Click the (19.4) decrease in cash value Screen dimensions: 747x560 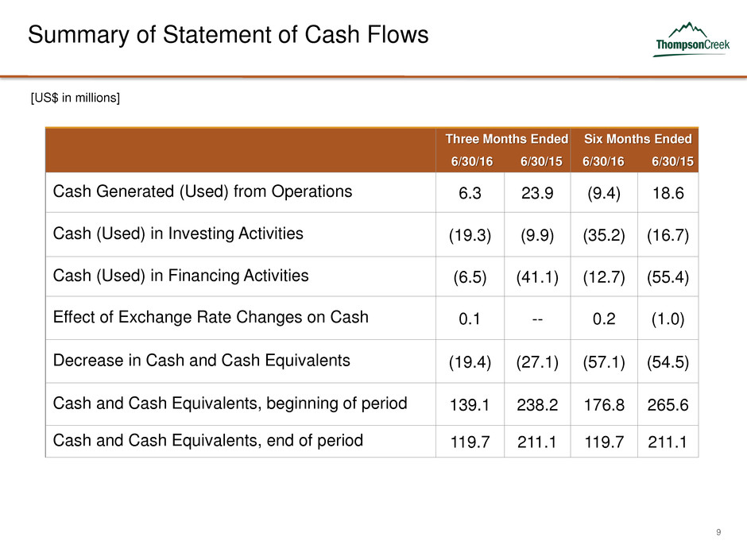(x=470, y=363)
